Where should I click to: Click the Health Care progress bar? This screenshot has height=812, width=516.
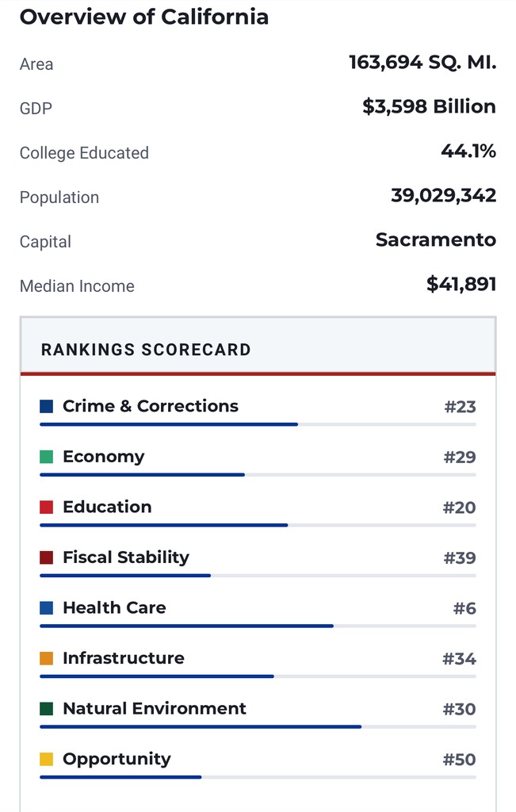point(258,626)
